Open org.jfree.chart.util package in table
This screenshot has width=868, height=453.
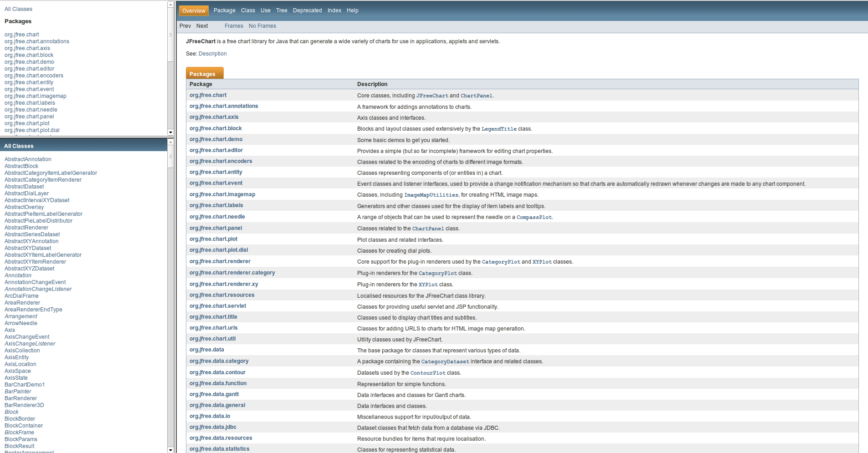212,339
